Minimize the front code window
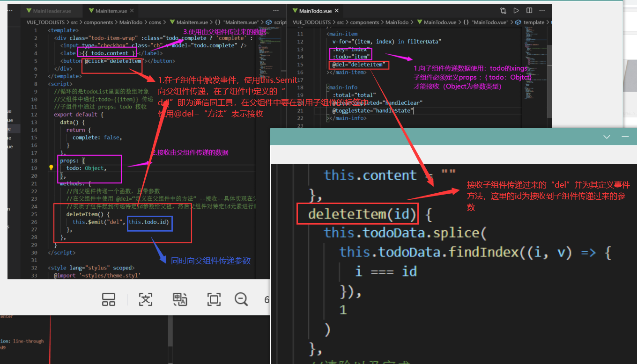Screen dimensions: 637x364 625,137
